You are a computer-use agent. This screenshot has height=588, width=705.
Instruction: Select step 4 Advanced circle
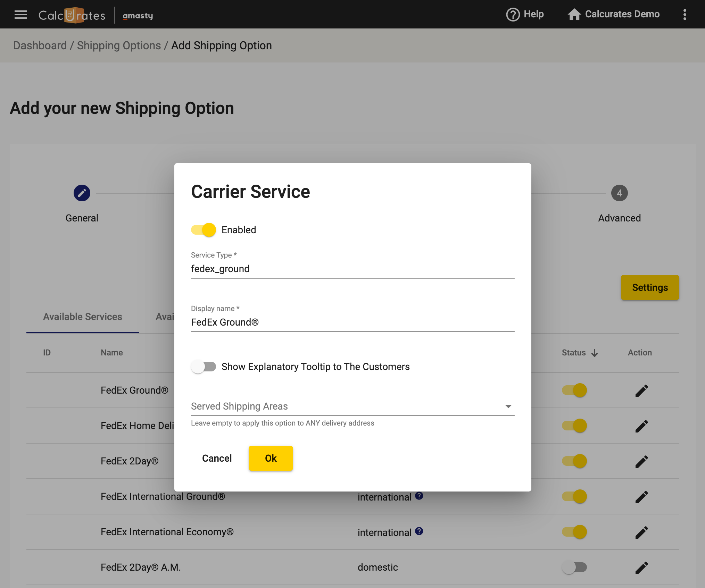(x=620, y=193)
